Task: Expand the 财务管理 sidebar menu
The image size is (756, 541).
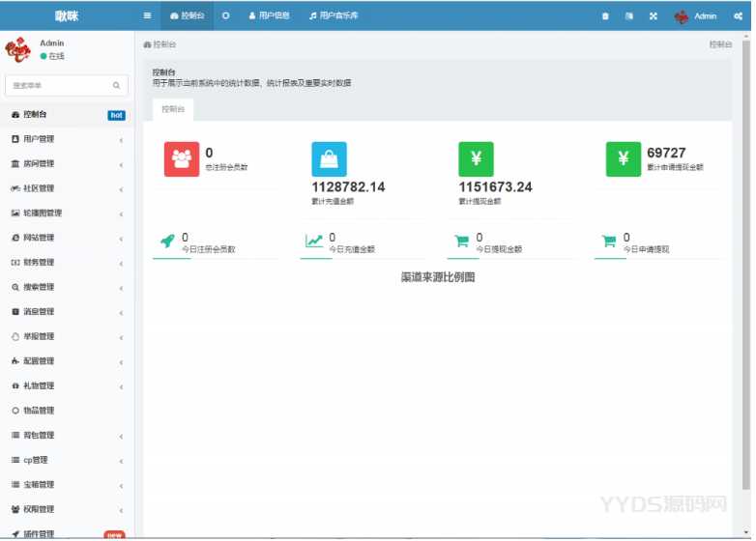Action: pyautogui.click(x=66, y=263)
